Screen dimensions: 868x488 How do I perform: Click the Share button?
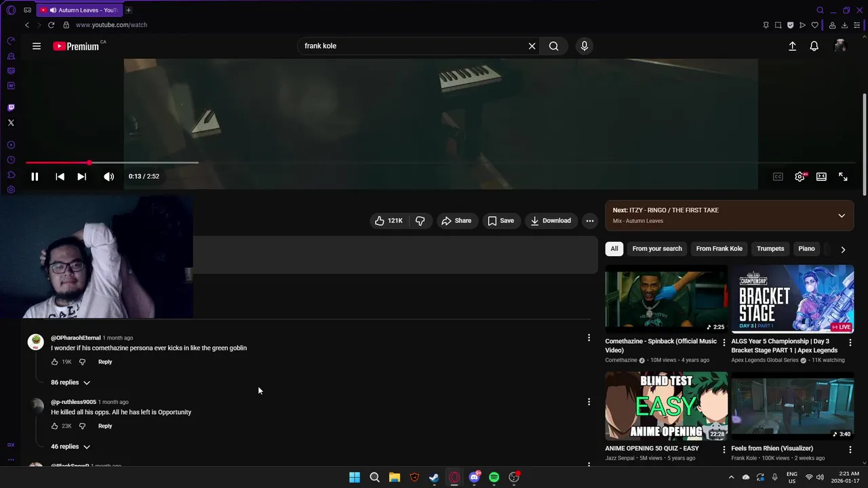tap(456, 220)
